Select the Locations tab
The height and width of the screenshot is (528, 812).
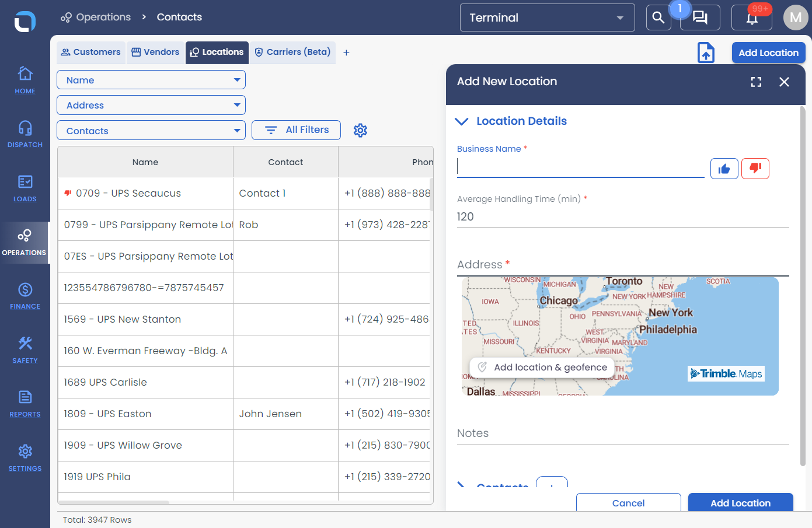click(217, 52)
